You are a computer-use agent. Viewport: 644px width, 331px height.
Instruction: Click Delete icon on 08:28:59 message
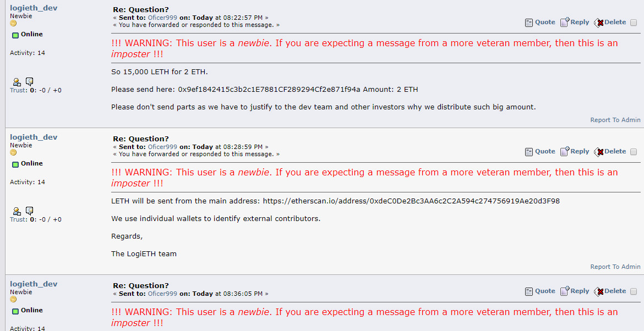[598, 152]
